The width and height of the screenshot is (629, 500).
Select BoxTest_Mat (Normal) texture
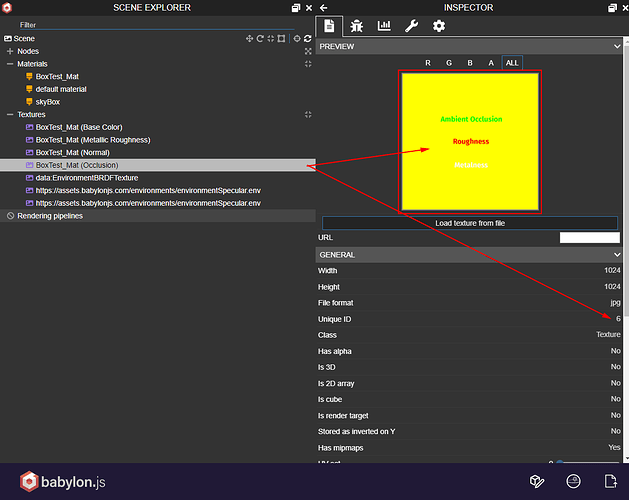[x=72, y=152]
